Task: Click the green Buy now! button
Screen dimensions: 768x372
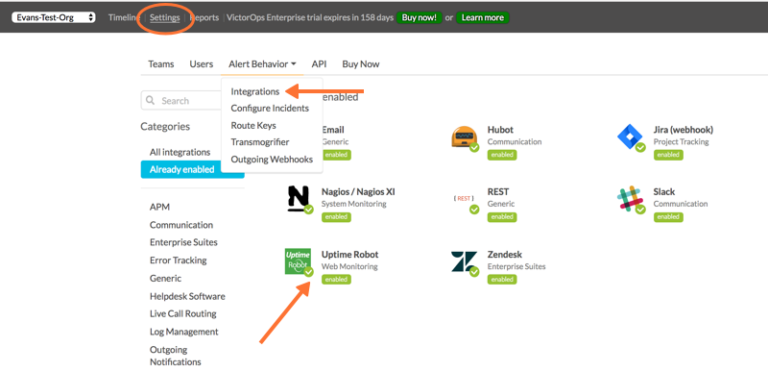Action: tap(419, 17)
